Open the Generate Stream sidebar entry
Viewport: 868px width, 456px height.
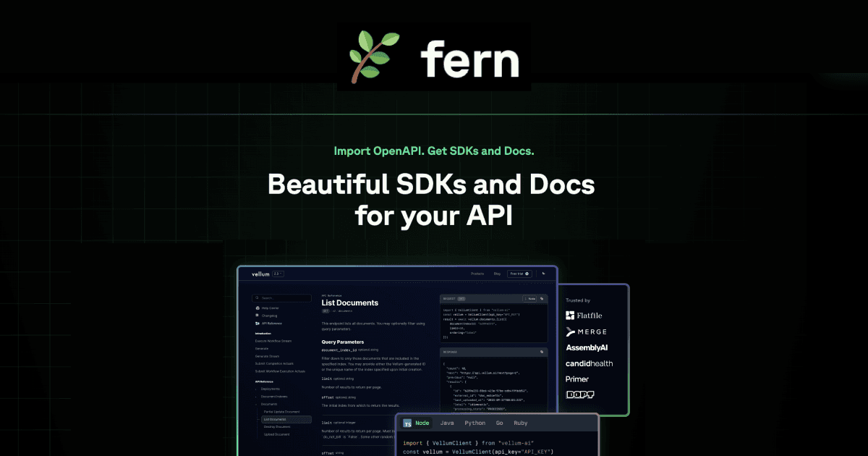[267, 356]
